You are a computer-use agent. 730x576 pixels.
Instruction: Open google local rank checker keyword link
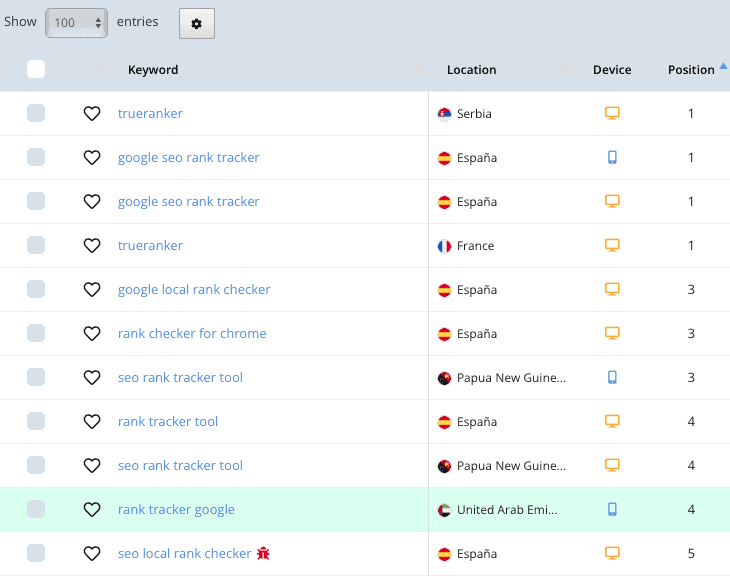pos(194,290)
